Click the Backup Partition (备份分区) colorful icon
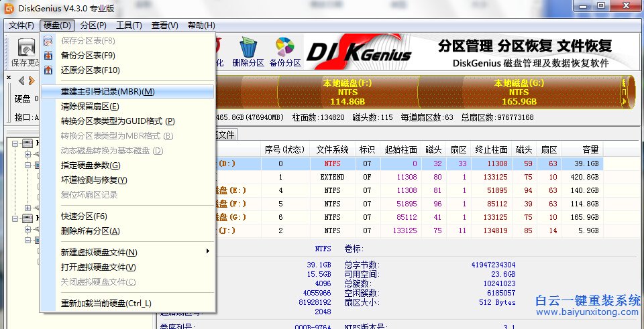Image resolution: width=644 pixels, height=329 pixels. 285,48
